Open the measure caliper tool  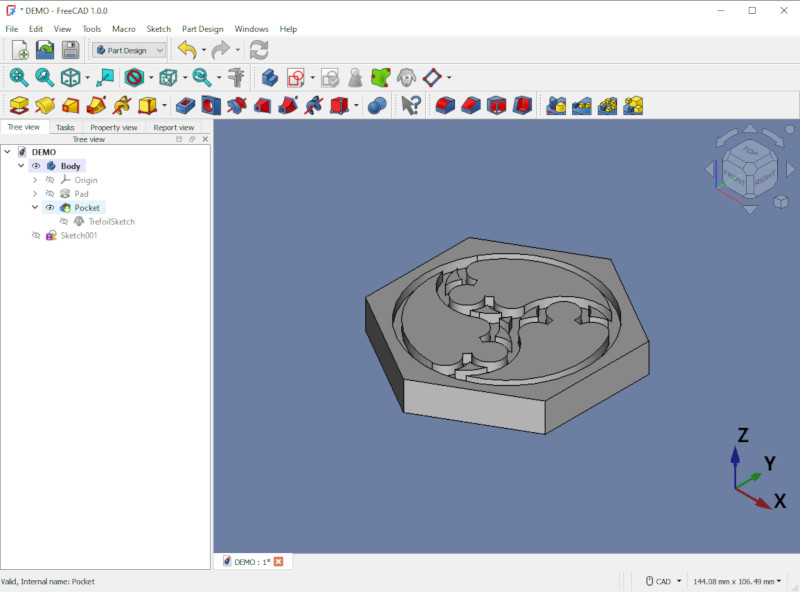pyautogui.click(x=236, y=78)
